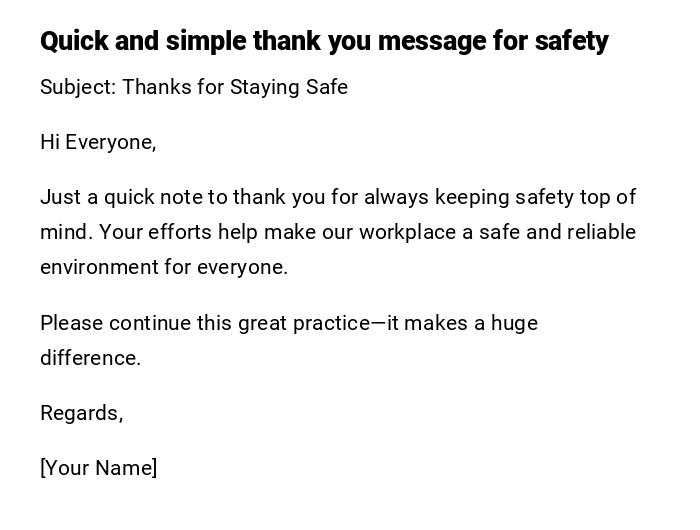
Task: Click the "Thanks for Staying Safe" subject text
Action: tap(235, 87)
